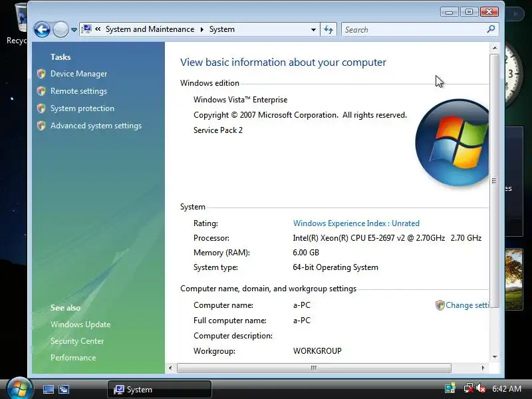Click the network tray icon
Screen dimensions: 532x399
tap(469, 388)
